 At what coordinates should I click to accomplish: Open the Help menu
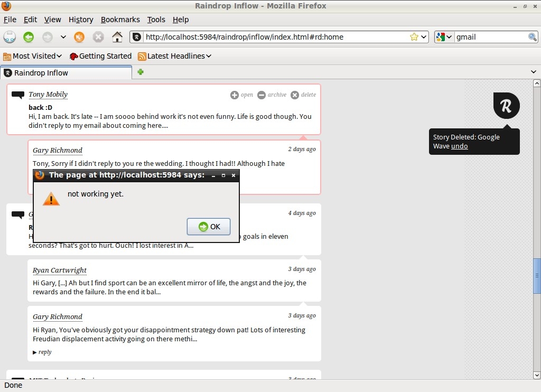click(x=181, y=20)
